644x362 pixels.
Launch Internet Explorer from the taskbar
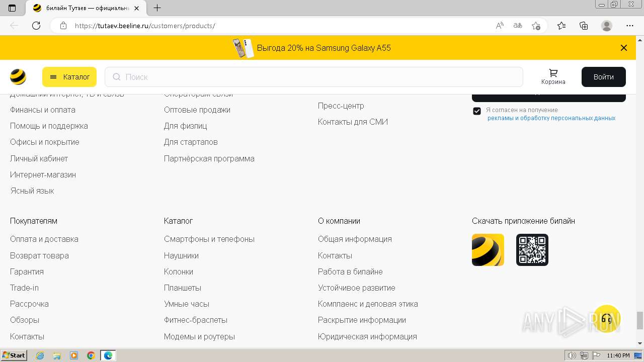coord(40,355)
